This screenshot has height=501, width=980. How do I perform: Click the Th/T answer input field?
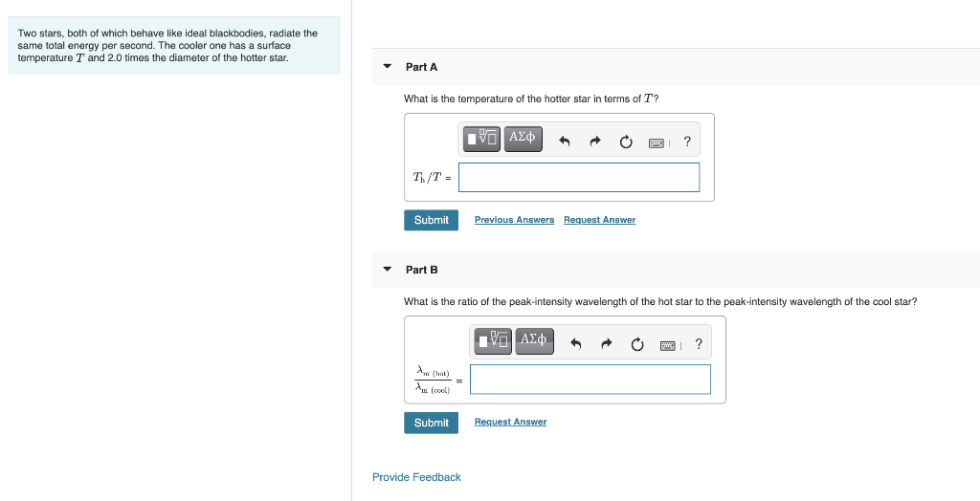point(579,177)
